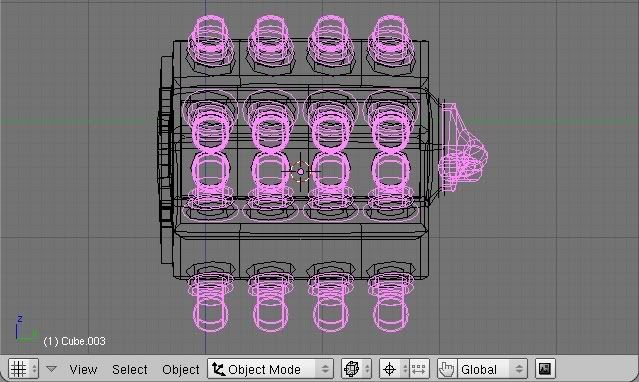Select the pink wireframe object right of engine
This screenshot has width=639, height=382.
tap(463, 148)
